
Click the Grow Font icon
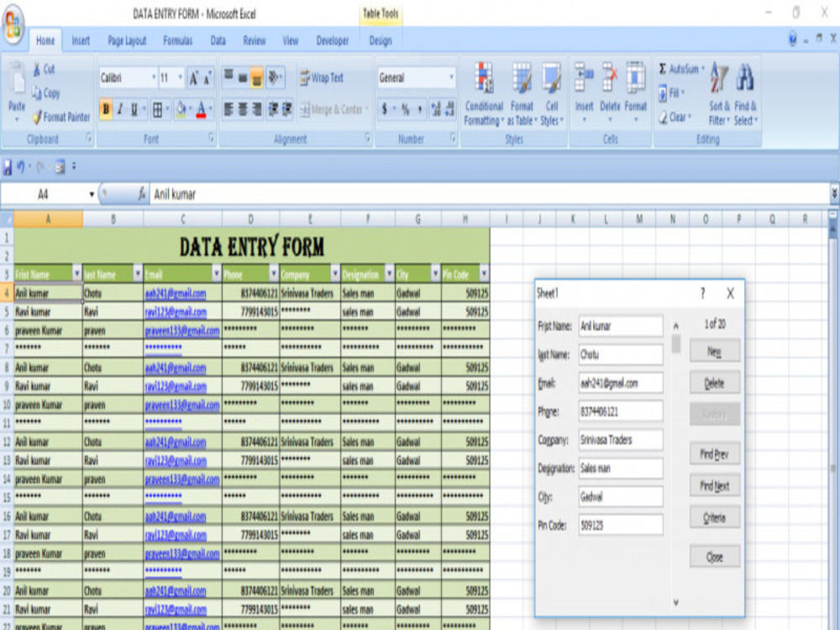193,78
